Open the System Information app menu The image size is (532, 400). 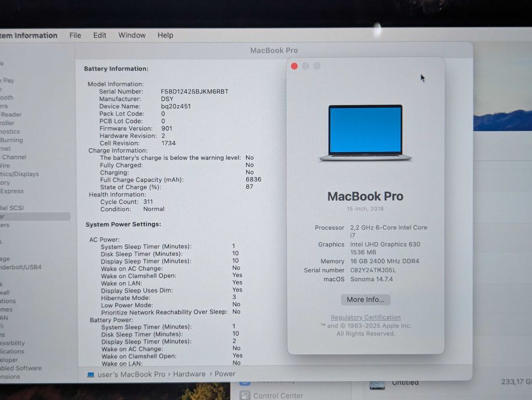pos(29,35)
